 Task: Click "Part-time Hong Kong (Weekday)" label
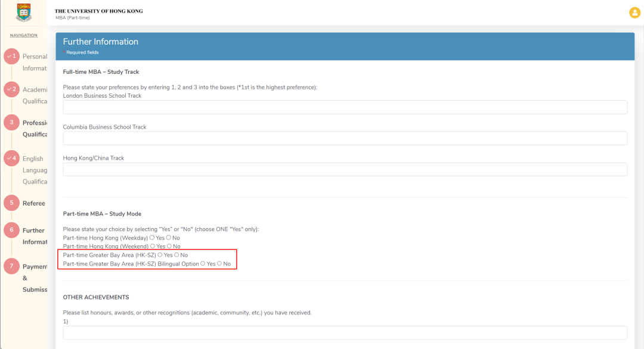tap(105, 238)
